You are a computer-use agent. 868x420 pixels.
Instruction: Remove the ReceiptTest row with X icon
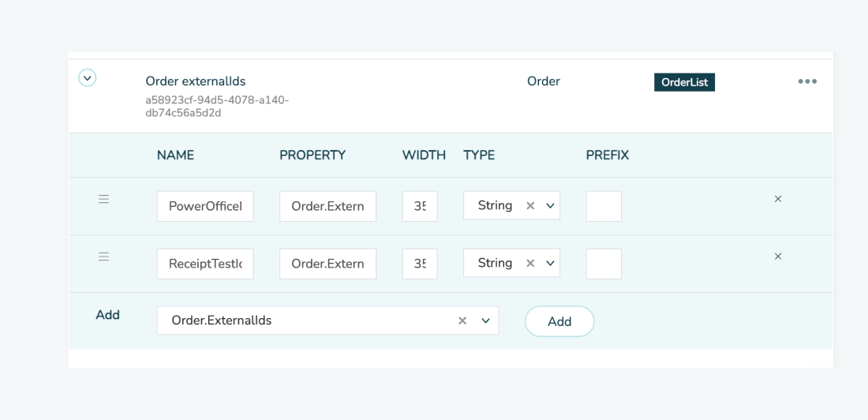[778, 256]
